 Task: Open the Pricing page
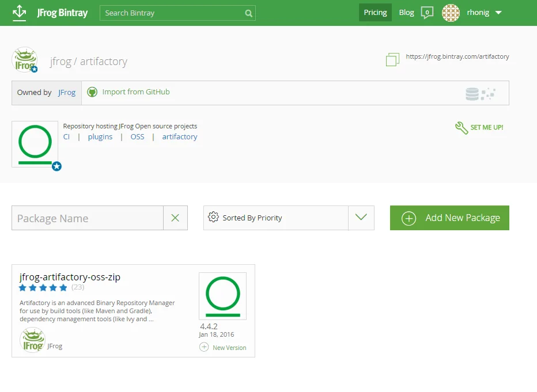pyautogui.click(x=375, y=13)
